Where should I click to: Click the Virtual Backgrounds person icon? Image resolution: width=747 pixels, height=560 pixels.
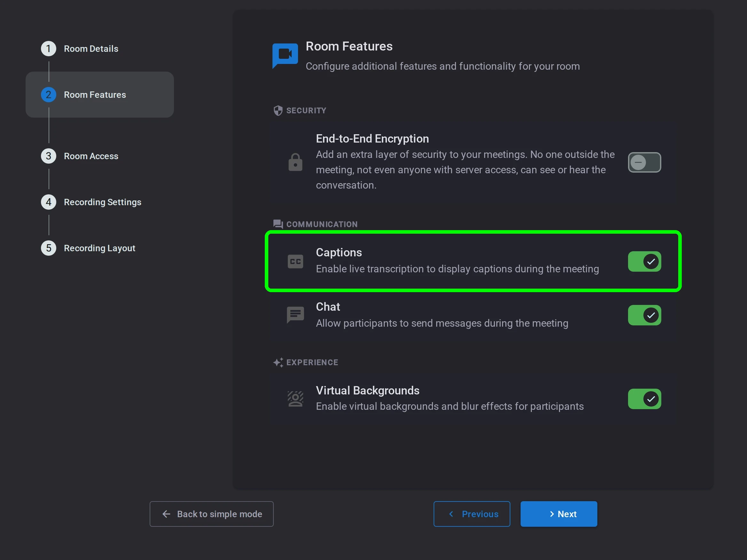295,399
